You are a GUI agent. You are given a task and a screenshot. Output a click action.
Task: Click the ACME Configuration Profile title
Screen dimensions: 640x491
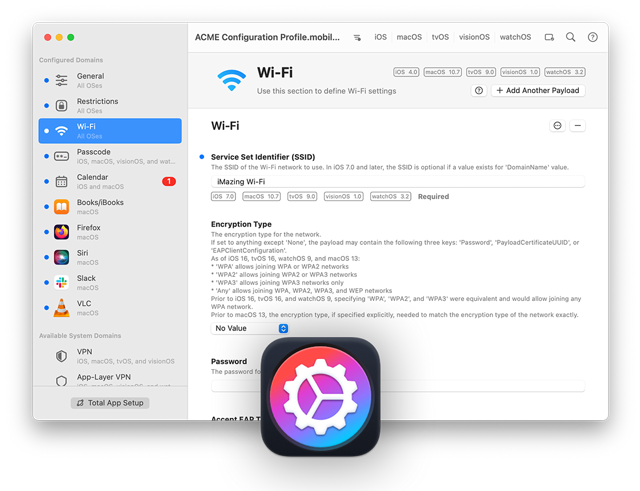[x=267, y=37]
